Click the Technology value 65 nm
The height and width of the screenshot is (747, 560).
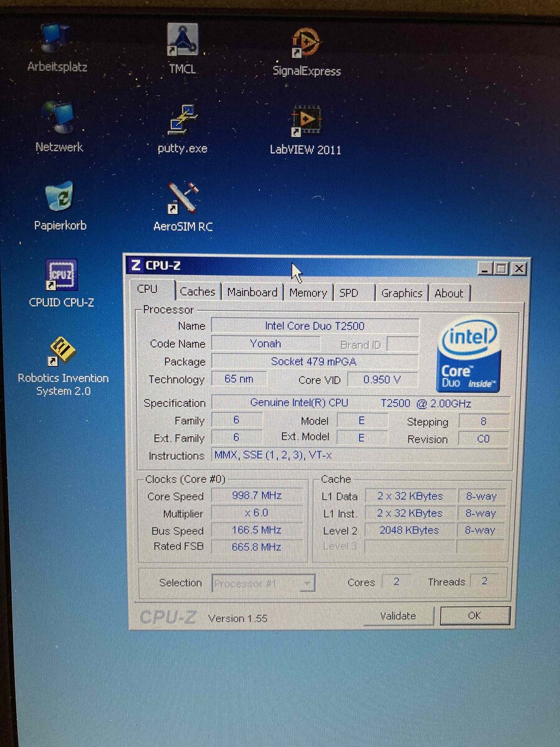pos(239,379)
